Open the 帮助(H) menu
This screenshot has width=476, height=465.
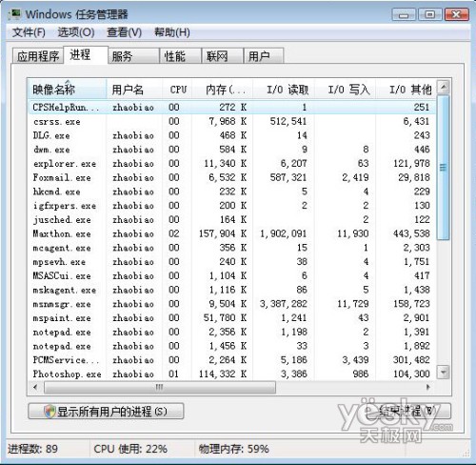click(172, 32)
